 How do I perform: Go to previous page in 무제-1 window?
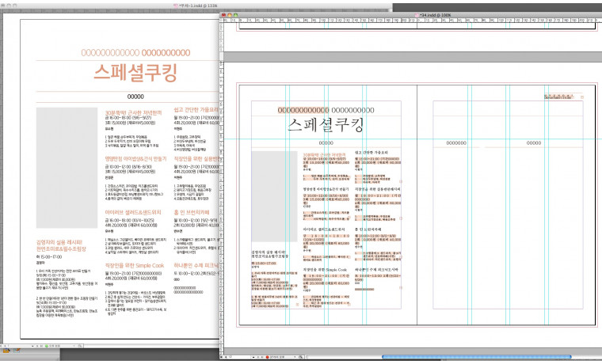click(5, 346)
